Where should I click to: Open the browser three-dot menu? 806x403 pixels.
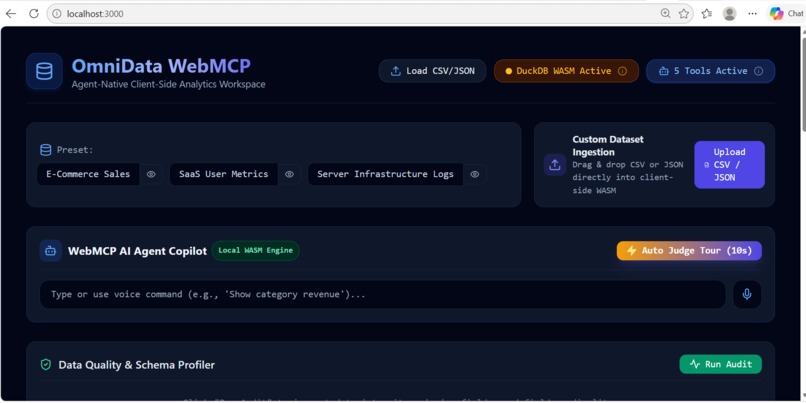click(753, 14)
